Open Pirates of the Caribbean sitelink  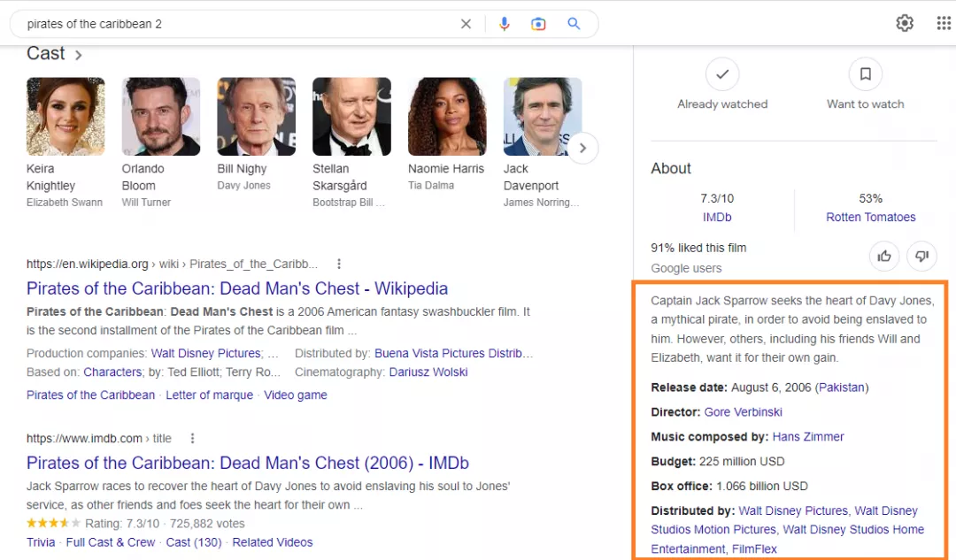pos(91,395)
